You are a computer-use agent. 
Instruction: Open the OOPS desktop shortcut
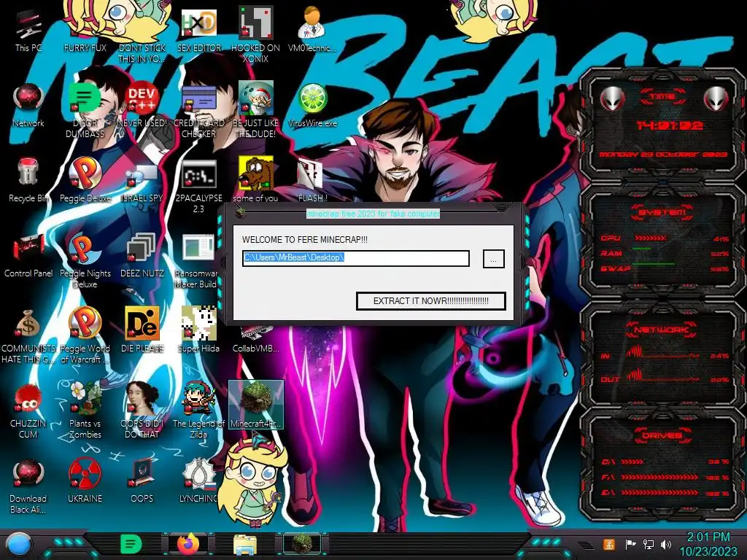tap(142, 481)
